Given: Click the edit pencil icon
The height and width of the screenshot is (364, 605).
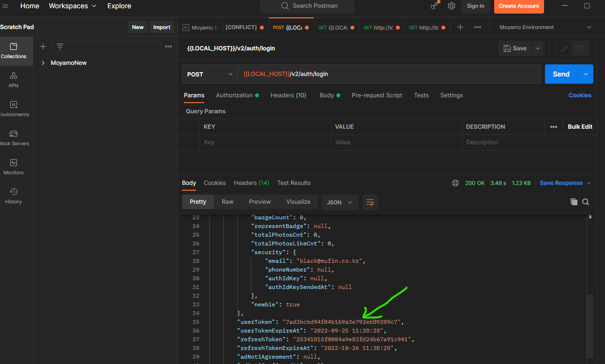Looking at the screenshot, I should tap(564, 48).
